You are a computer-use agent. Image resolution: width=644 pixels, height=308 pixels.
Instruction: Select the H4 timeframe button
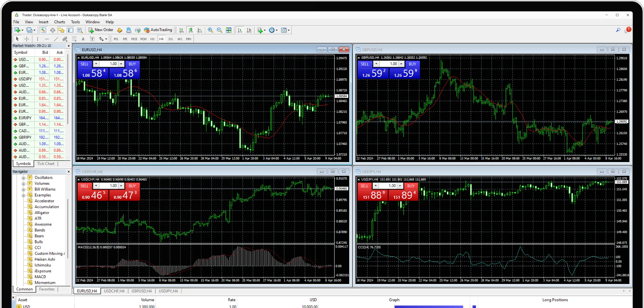(161, 38)
